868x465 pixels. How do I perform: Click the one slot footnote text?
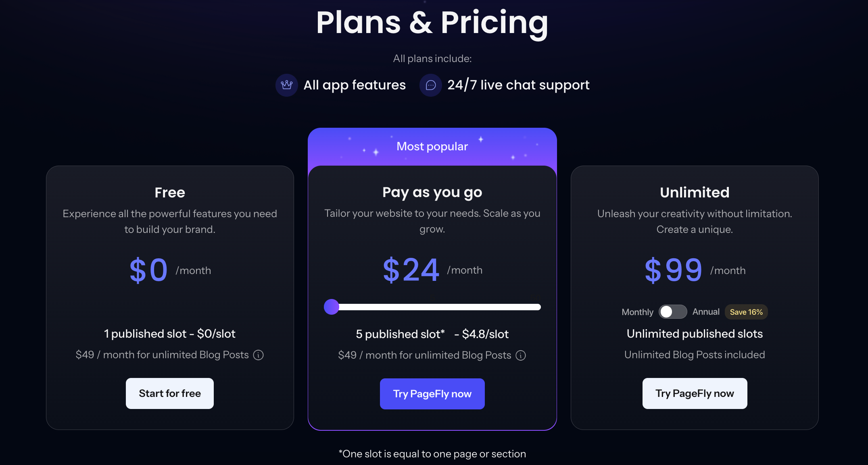click(x=432, y=454)
